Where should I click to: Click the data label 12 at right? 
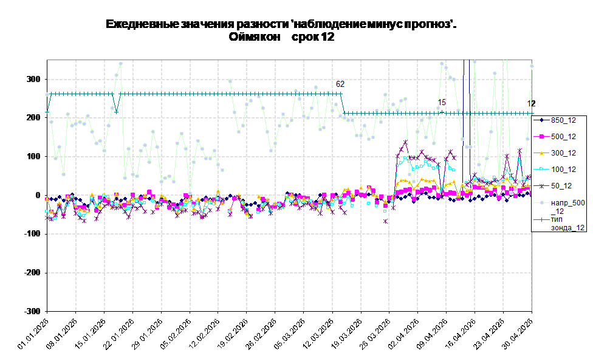[532, 103]
